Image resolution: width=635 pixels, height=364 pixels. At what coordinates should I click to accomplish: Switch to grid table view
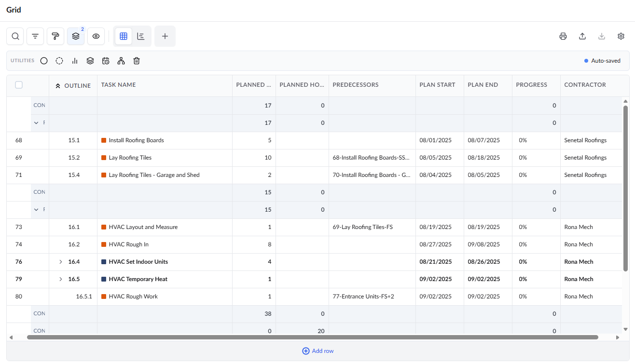(x=124, y=36)
